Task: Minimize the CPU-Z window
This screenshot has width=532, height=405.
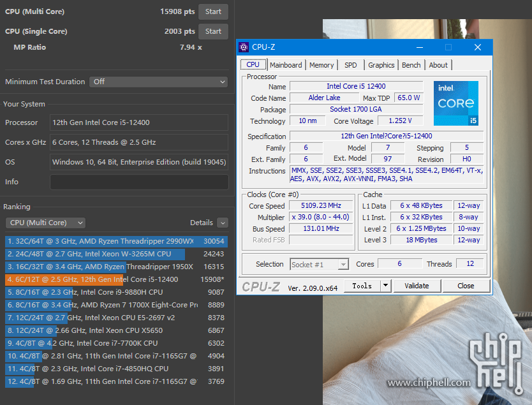Action: (x=420, y=47)
